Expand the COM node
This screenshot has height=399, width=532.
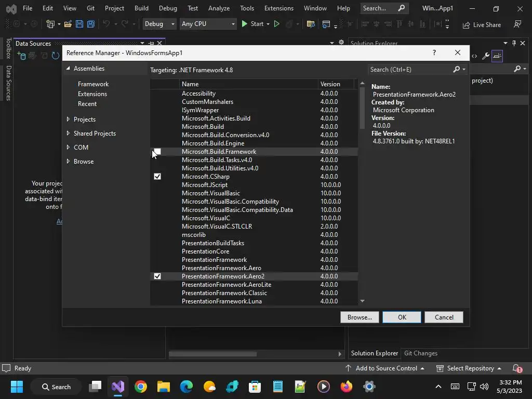pyautogui.click(x=68, y=147)
